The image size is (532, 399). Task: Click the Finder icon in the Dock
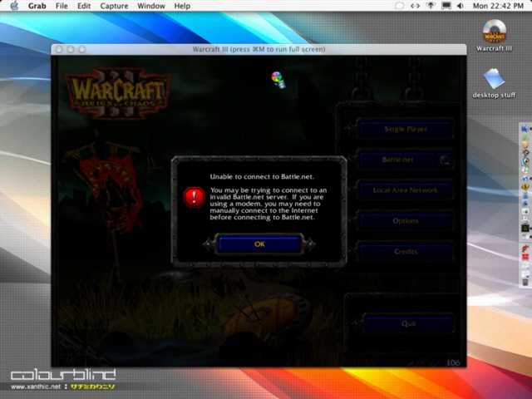coord(525,128)
